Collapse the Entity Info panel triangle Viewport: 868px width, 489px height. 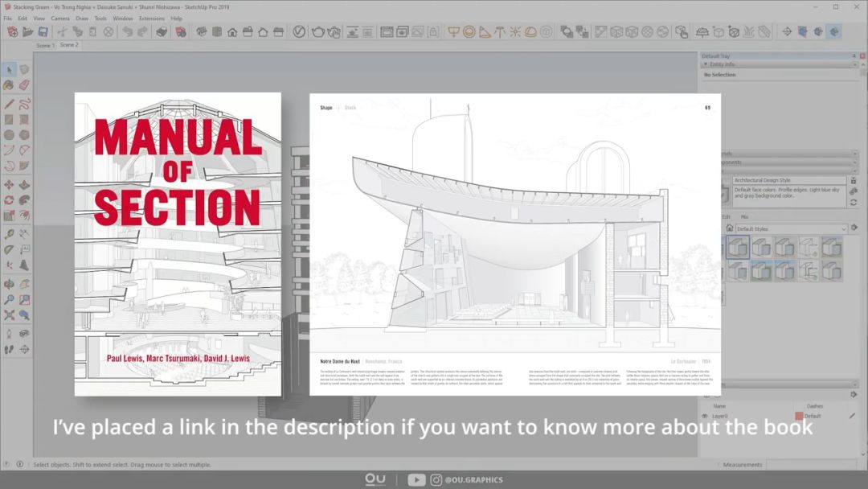[706, 65]
